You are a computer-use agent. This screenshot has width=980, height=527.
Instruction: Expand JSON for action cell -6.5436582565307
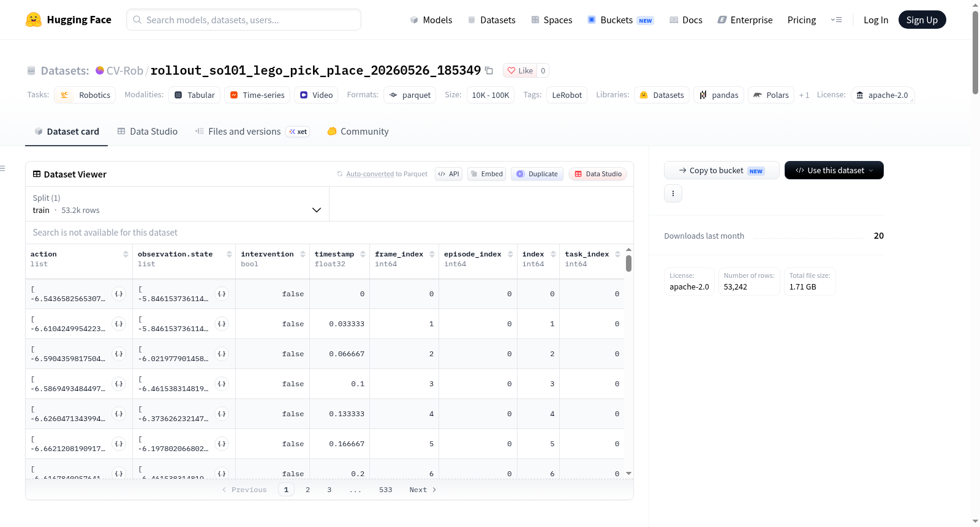click(x=119, y=294)
